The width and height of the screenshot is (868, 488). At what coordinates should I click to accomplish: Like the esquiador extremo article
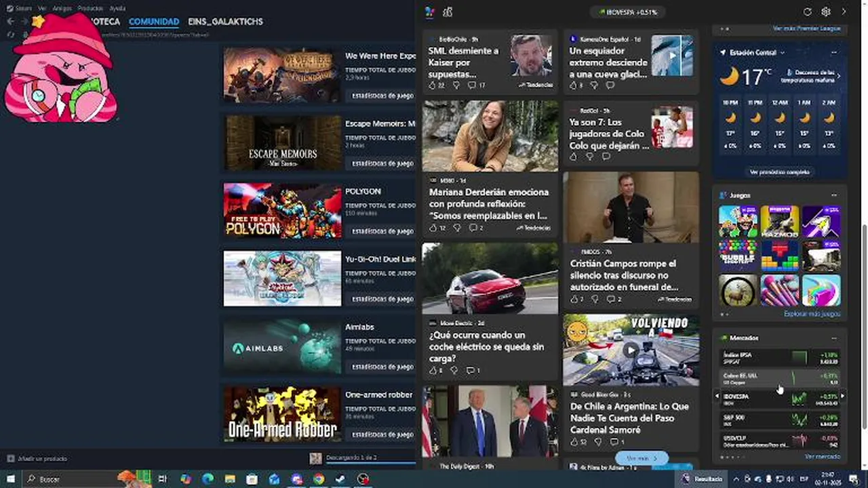point(574,85)
